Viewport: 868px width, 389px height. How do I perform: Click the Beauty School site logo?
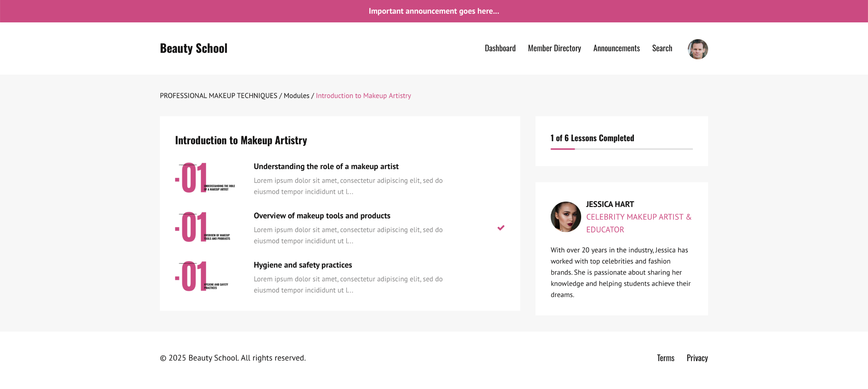click(194, 48)
